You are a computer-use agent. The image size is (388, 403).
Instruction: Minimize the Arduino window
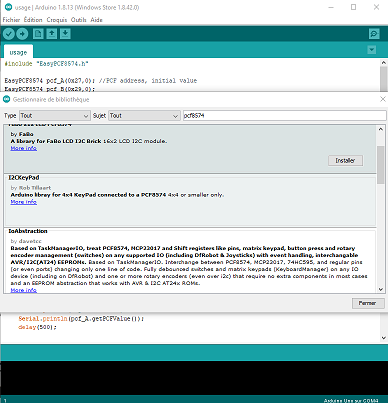coord(331,7)
